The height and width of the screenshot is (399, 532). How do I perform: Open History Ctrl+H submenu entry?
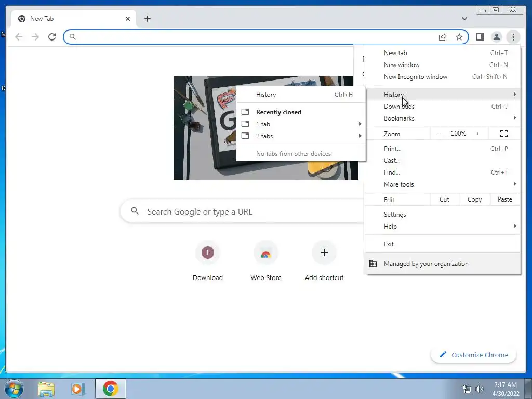[x=301, y=95]
